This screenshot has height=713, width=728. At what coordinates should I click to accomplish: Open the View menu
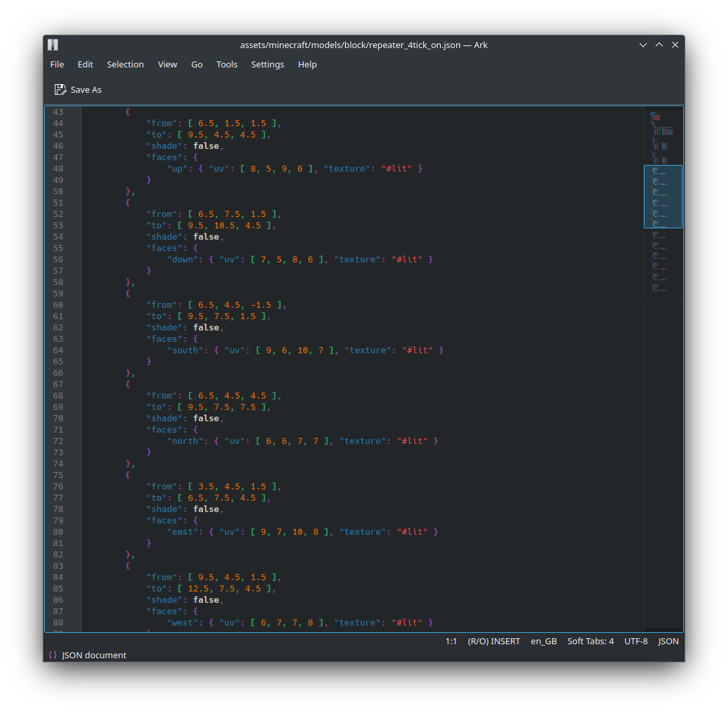click(168, 65)
